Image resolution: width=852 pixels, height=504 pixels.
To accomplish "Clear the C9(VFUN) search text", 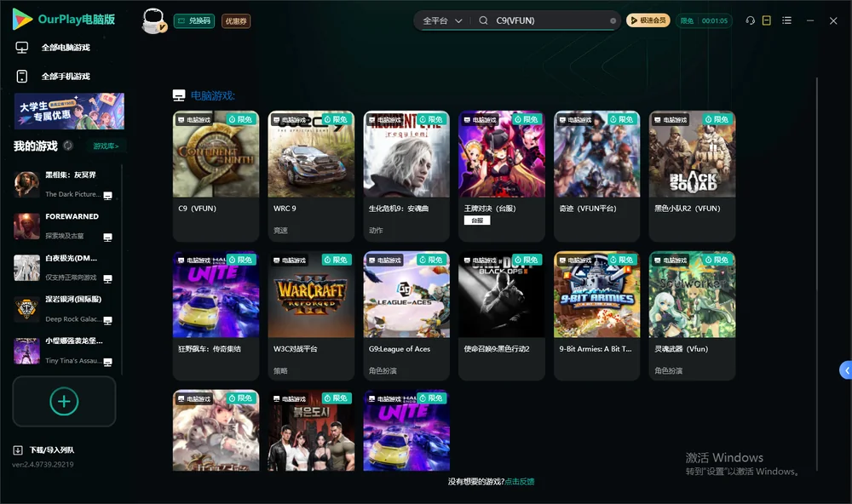I will point(613,20).
